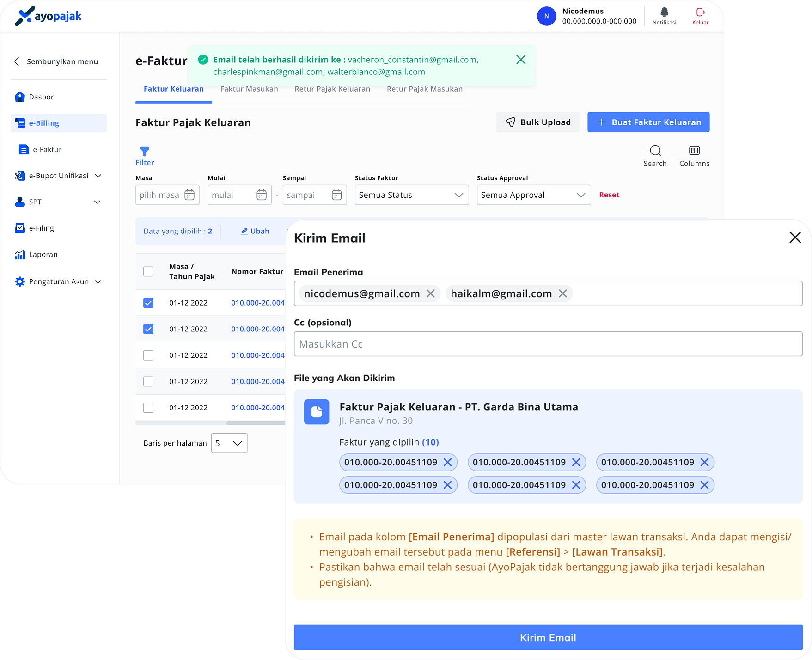Remove nicodemus@gmail.com recipient chip
The width and height of the screenshot is (812, 660).
click(x=430, y=293)
